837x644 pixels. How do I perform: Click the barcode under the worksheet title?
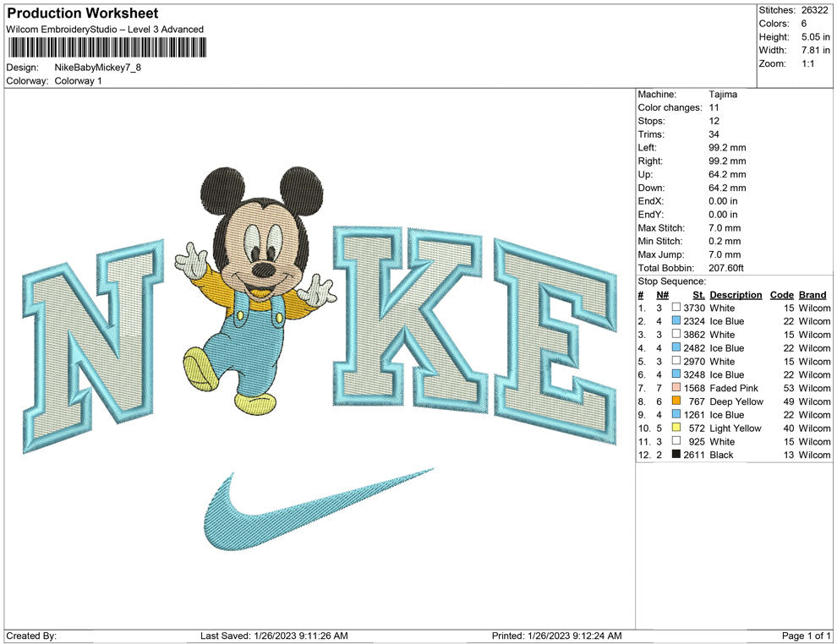pyautogui.click(x=107, y=48)
